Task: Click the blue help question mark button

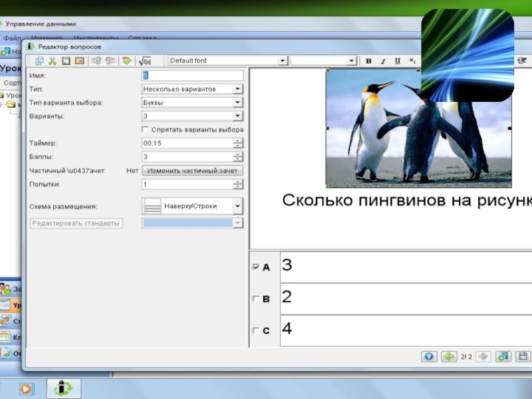Action: [x=430, y=356]
